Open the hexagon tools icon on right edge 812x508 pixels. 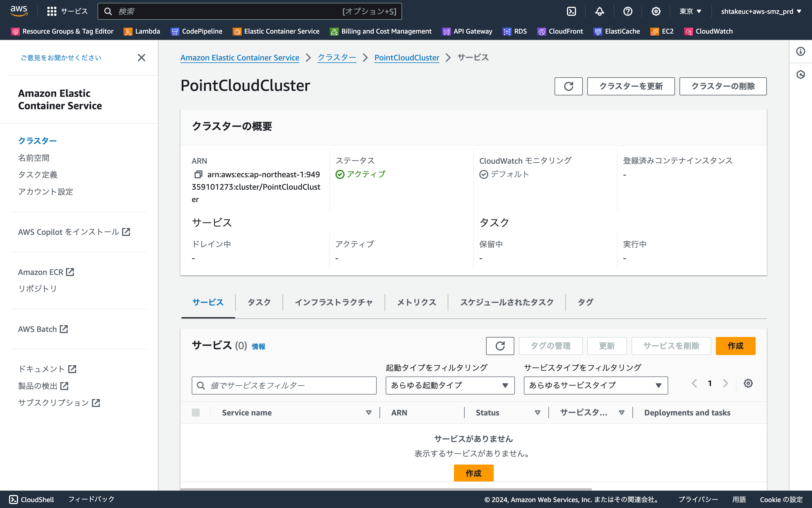pos(801,74)
